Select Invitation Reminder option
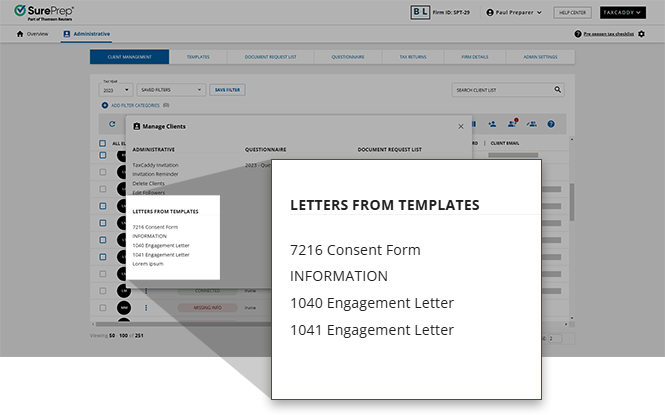 (155, 174)
